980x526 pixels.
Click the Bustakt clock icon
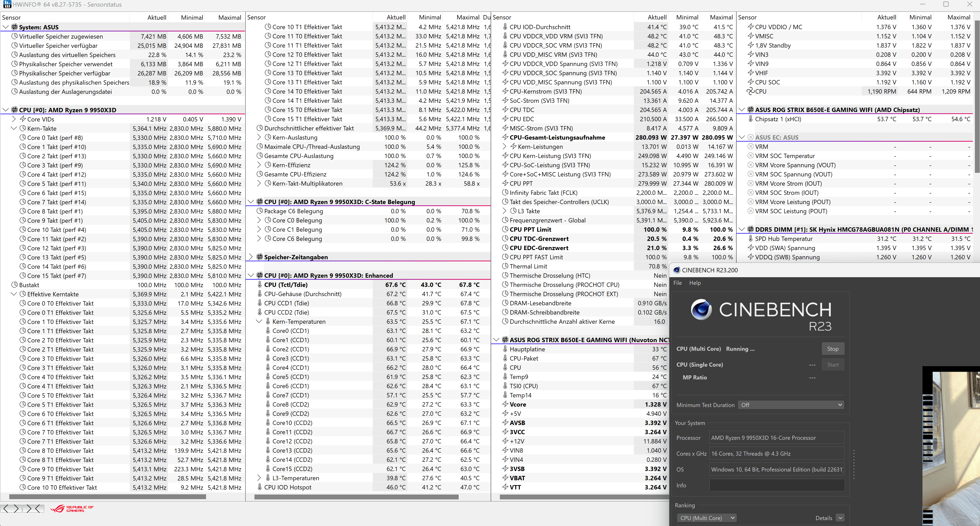(x=15, y=285)
